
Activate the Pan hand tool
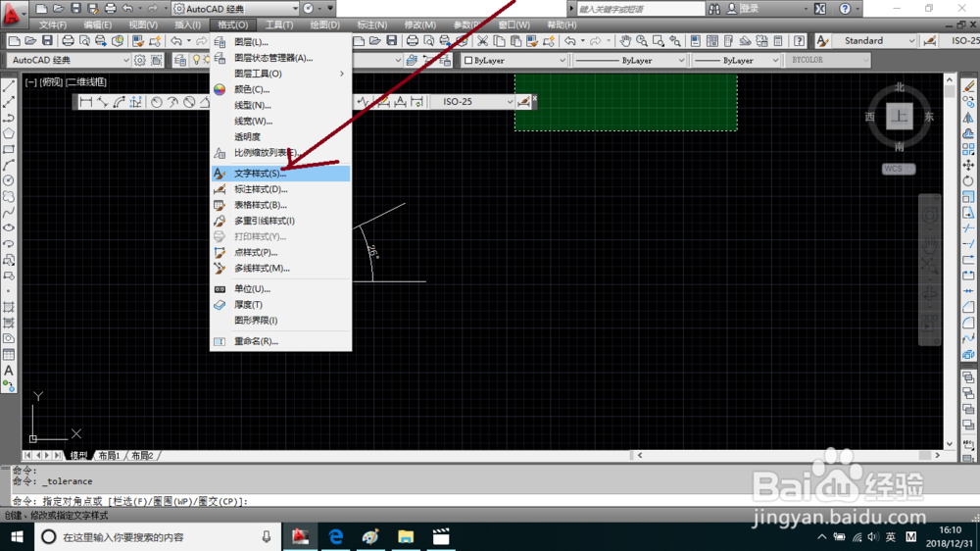(625, 41)
